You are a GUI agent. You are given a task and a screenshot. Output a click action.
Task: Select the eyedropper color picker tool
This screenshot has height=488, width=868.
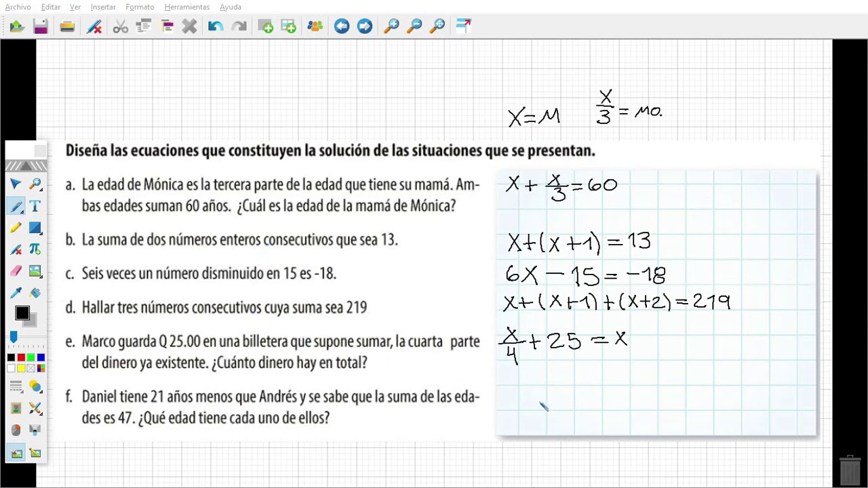coord(16,293)
